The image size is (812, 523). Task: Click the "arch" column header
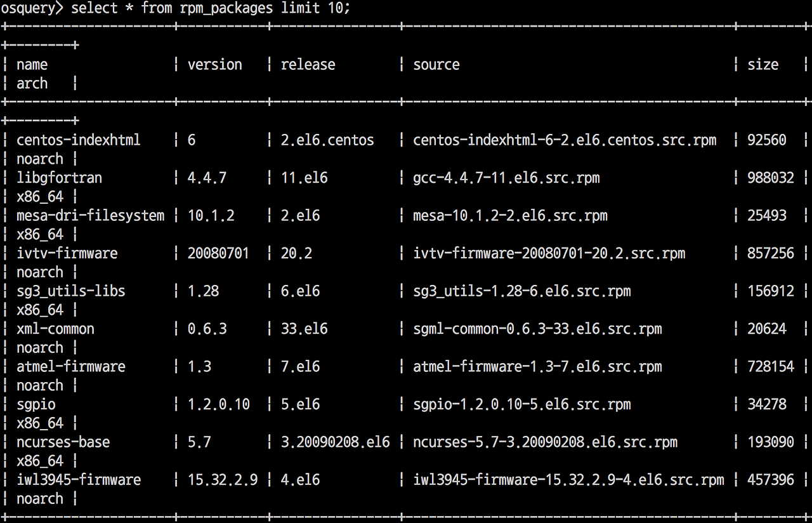32,84
